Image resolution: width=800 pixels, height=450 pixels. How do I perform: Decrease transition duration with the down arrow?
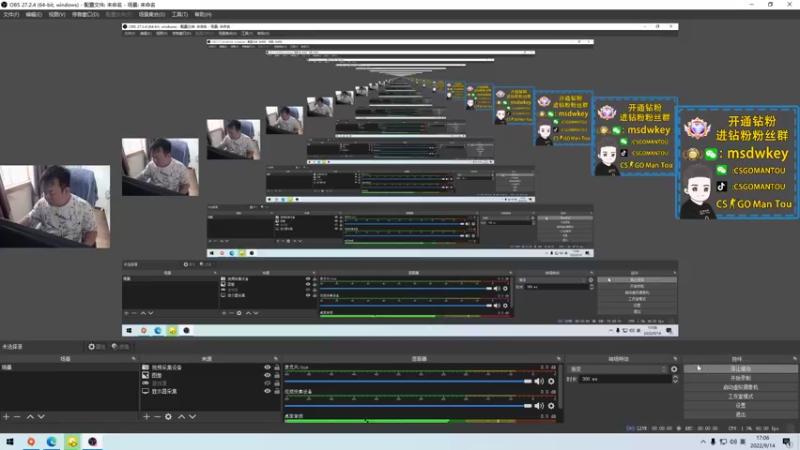point(675,381)
